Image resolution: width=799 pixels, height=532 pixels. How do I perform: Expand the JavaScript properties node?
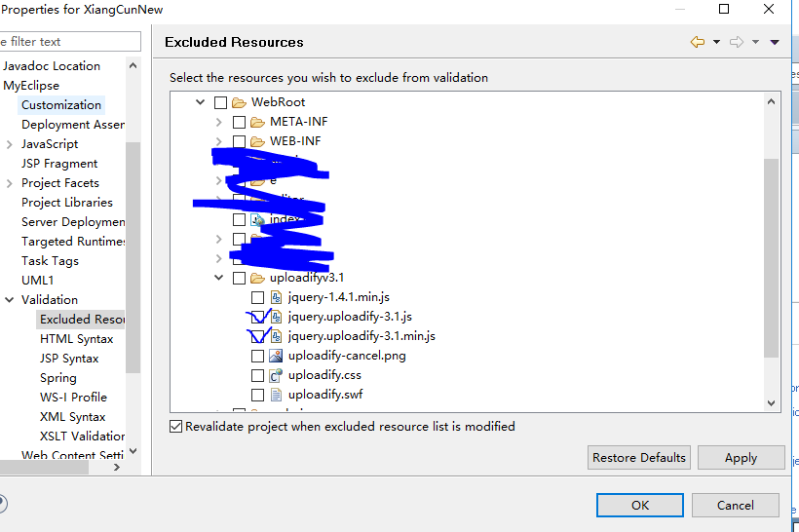(x=9, y=145)
